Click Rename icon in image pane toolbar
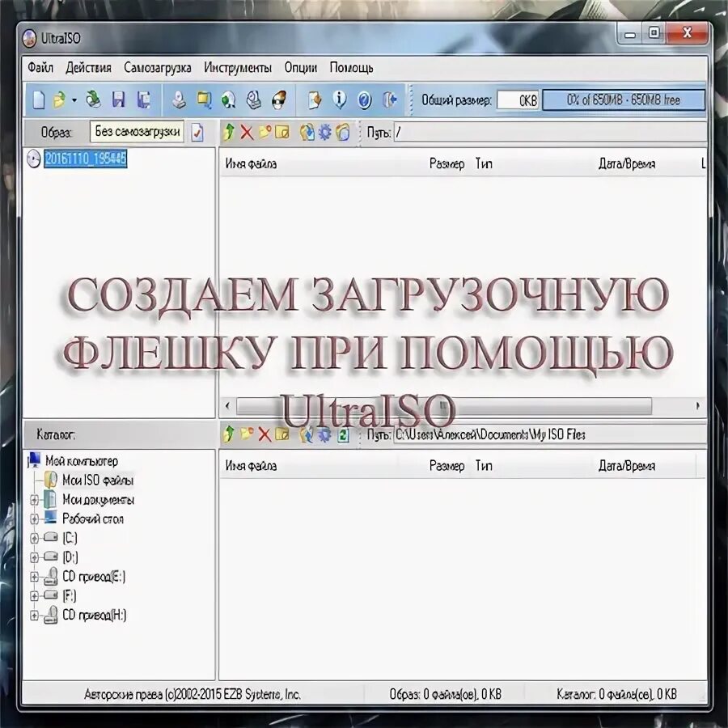This screenshot has width=728, height=728. pyautogui.click(x=282, y=133)
